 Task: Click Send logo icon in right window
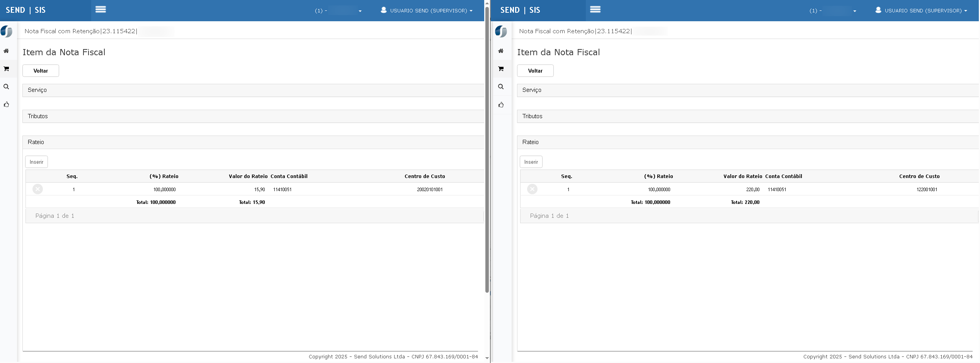click(x=501, y=31)
